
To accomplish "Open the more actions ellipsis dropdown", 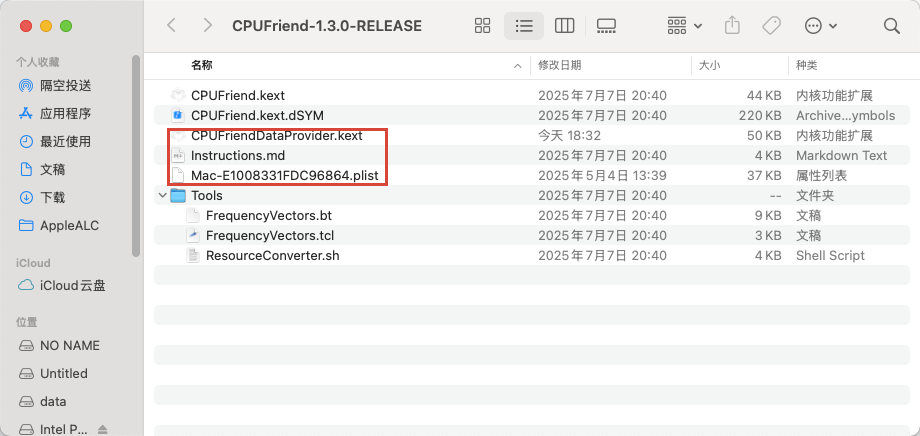I will click(820, 25).
